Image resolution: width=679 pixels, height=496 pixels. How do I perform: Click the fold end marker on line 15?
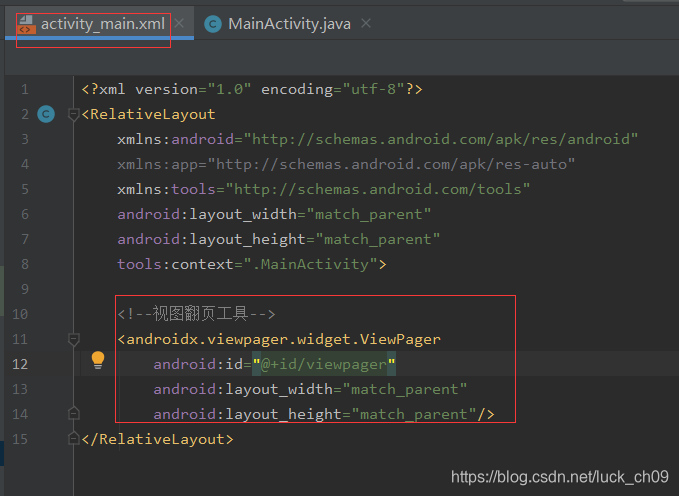[74, 438]
